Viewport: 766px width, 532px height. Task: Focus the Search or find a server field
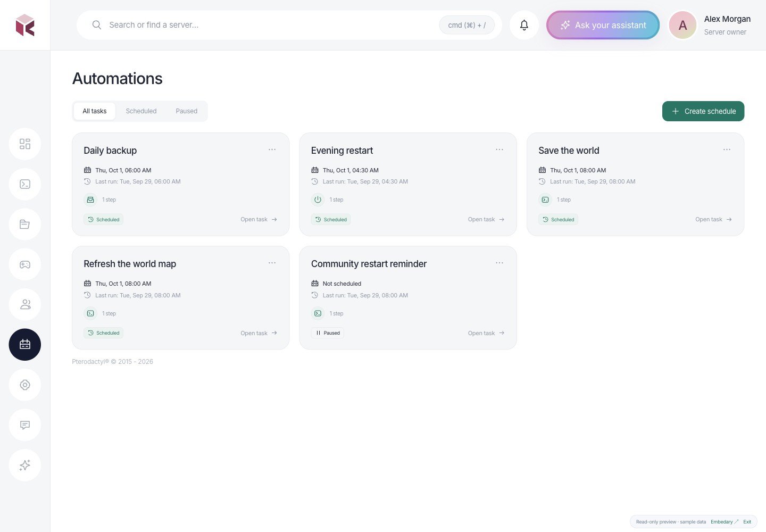[289, 25]
